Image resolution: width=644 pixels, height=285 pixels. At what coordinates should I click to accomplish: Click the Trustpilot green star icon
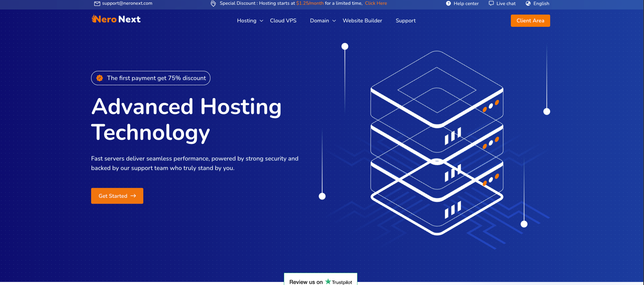click(x=328, y=281)
